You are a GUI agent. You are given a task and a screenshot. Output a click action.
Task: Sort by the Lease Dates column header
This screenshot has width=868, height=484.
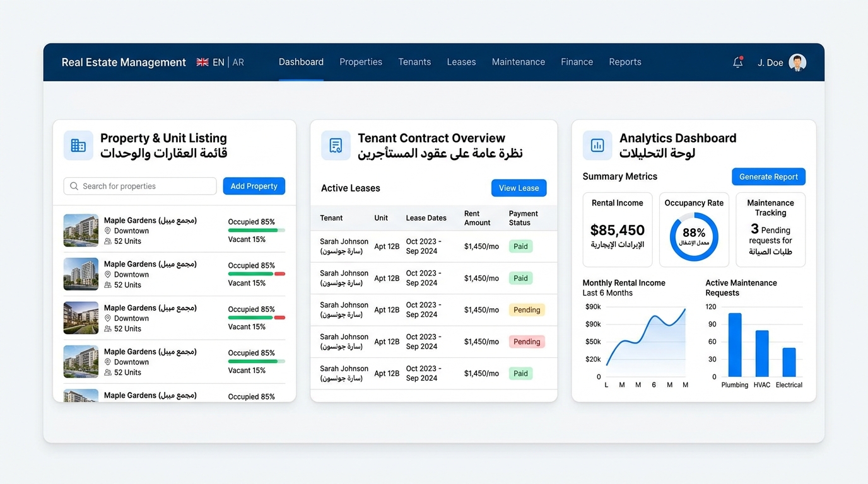coord(426,217)
